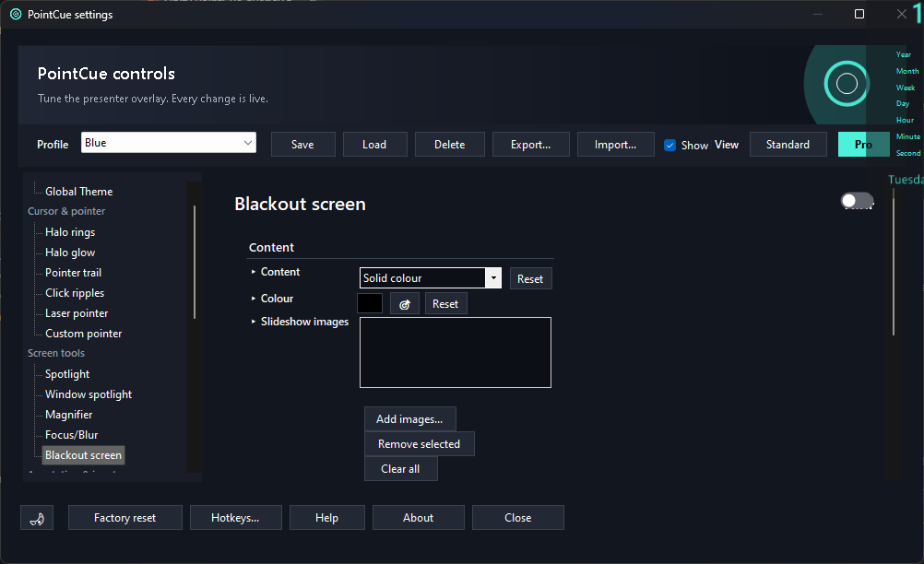Uncheck the Show checkbox
Viewport: 924px width, 564px height.
coord(670,145)
